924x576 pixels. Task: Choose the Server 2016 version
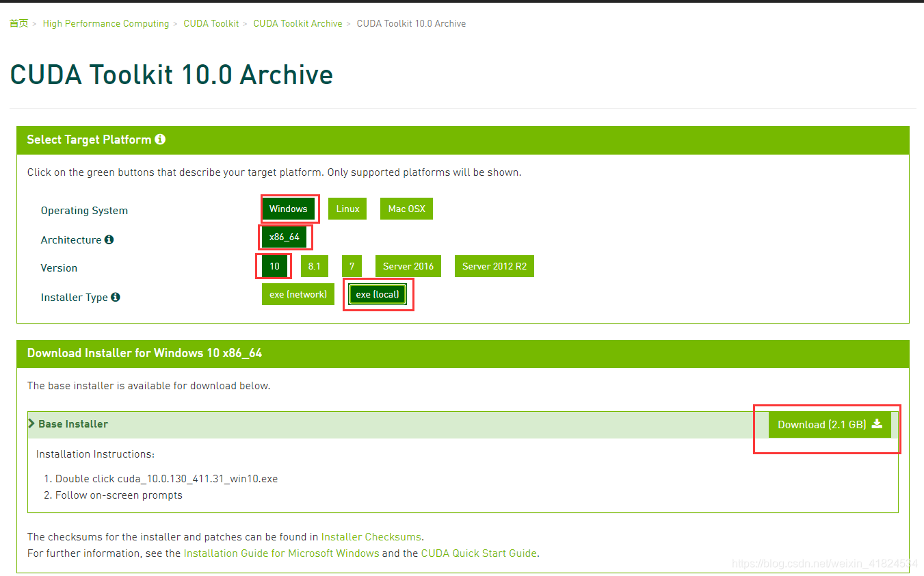click(408, 266)
